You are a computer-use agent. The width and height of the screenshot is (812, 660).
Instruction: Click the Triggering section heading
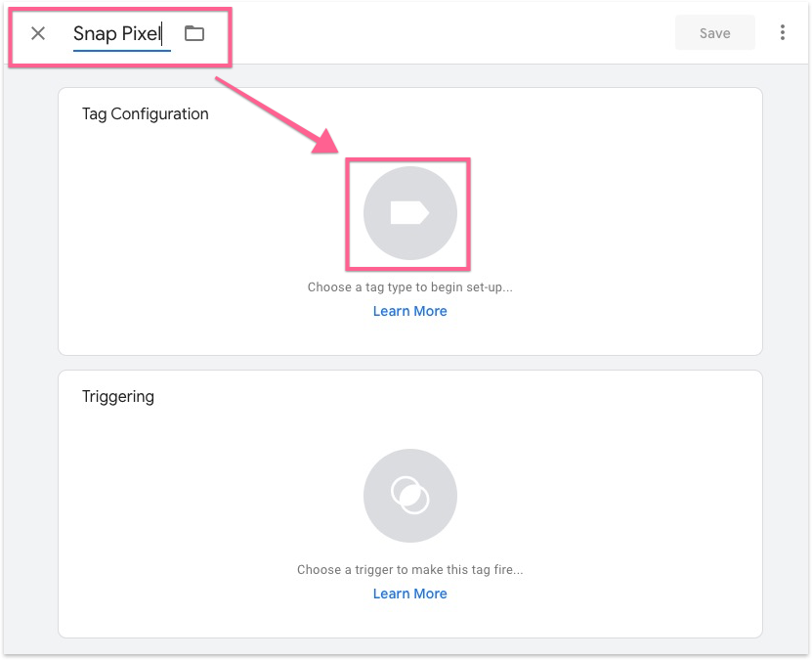pos(118,397)
